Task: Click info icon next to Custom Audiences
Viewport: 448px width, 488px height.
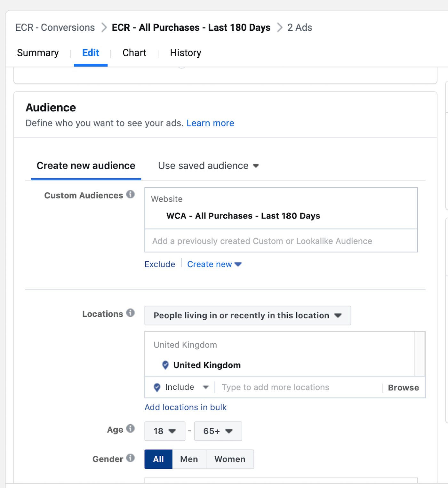Action: 130,194
